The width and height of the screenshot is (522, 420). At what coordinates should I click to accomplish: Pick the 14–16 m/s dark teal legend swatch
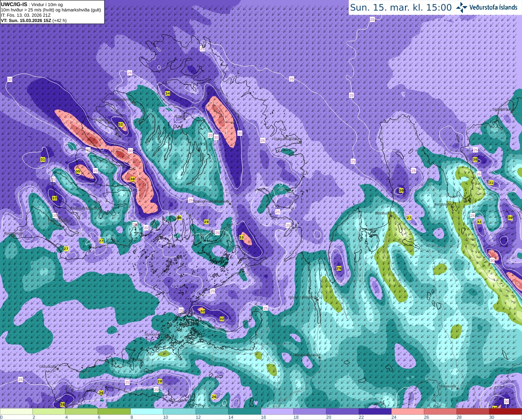click(245, 411)
